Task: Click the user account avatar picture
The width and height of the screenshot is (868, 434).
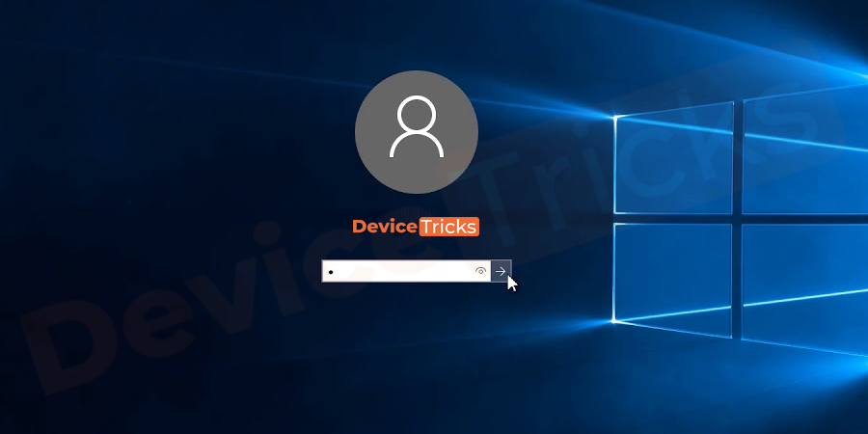Action: pos(417,132)
